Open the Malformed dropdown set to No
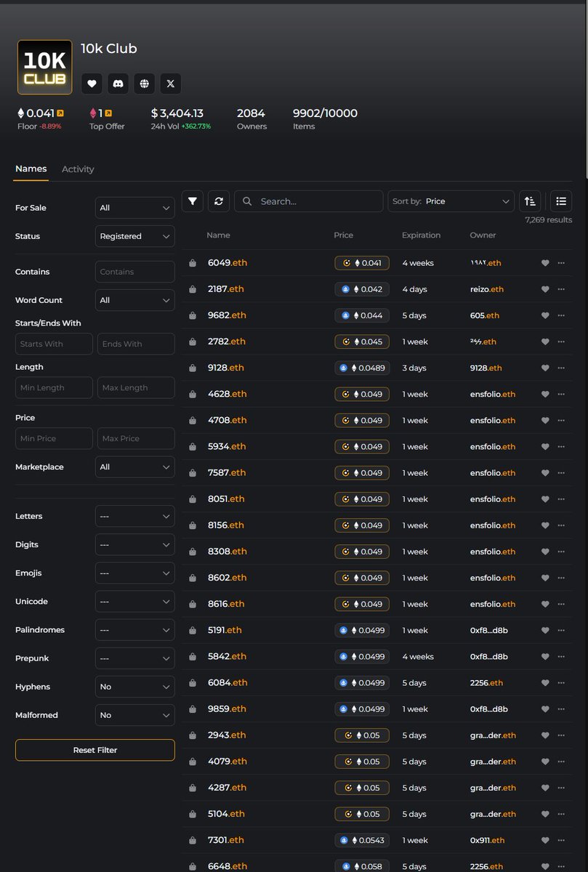588x872 pixels. [x=135, y=715]
